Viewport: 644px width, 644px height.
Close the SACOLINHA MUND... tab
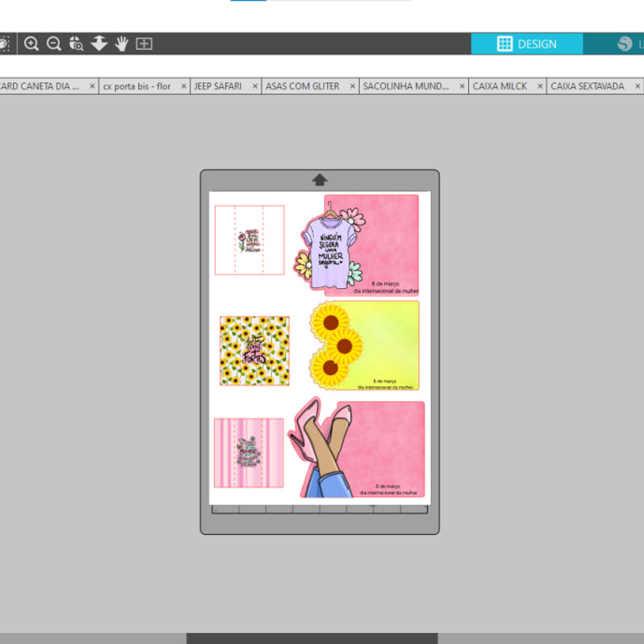click(x=462, y=86)
